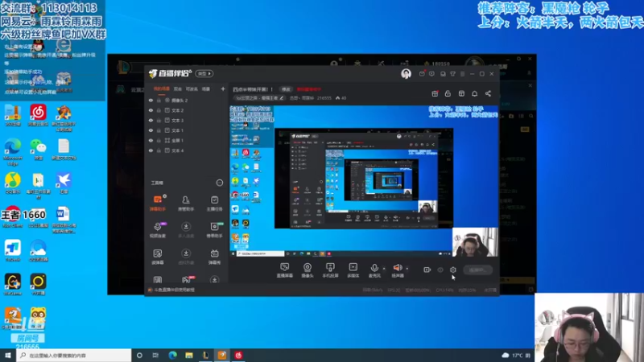This screenshot has width=644, height=362.
Task: Open File Explorer from the taskbar
Action: click(189, 356)
